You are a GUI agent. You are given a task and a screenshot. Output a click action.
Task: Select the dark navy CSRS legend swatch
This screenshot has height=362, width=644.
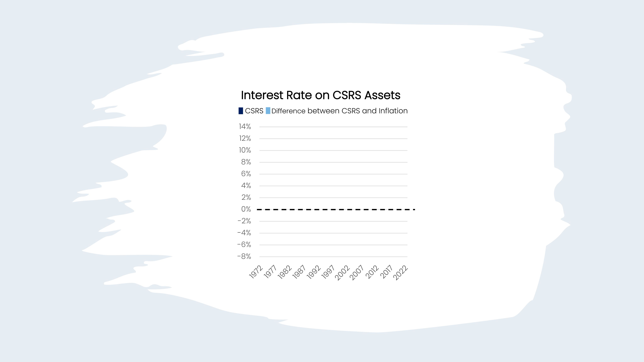point(241,111)
